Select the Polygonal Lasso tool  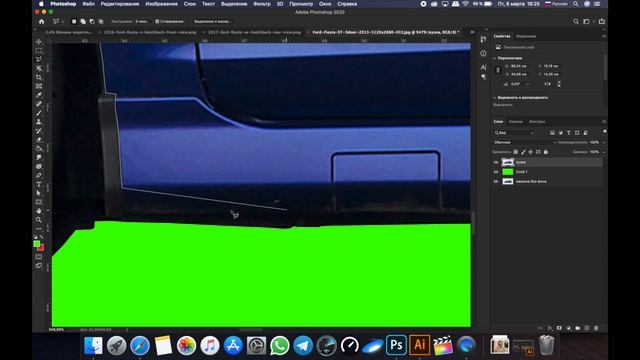coord(39,60)
